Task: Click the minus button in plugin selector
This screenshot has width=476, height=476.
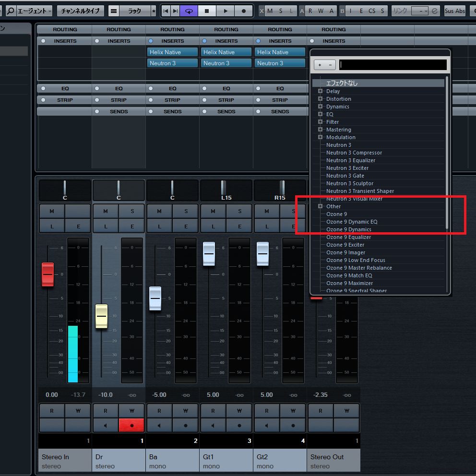Action: click(330, 65)
